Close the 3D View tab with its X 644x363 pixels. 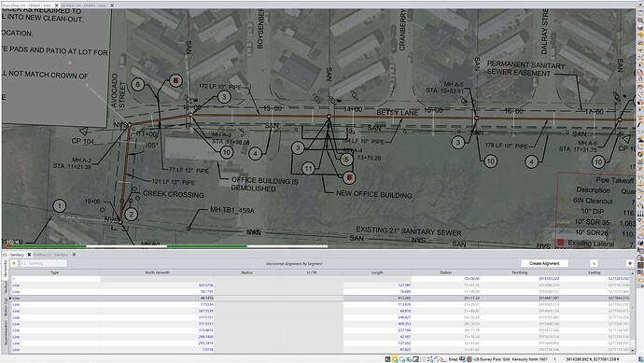[x=112, y=6]
